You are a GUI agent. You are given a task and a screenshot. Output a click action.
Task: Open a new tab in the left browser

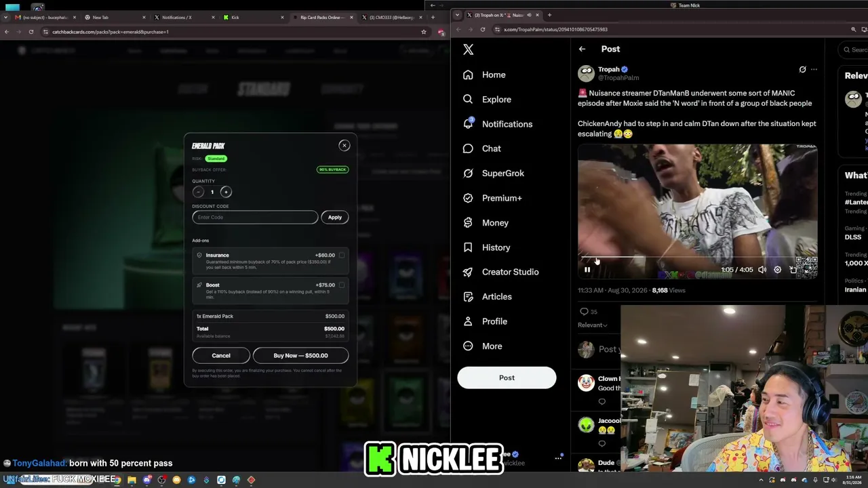tap(433, 18)
